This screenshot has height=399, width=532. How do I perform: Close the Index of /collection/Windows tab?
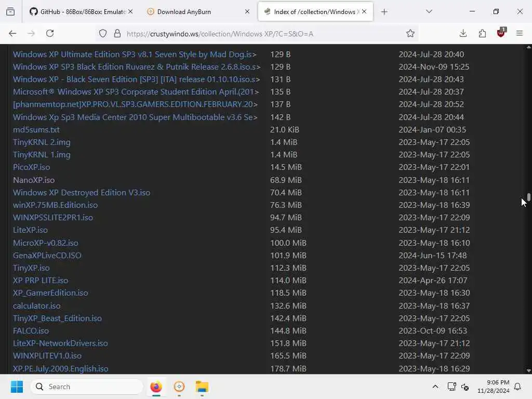(x=364, y=11)
